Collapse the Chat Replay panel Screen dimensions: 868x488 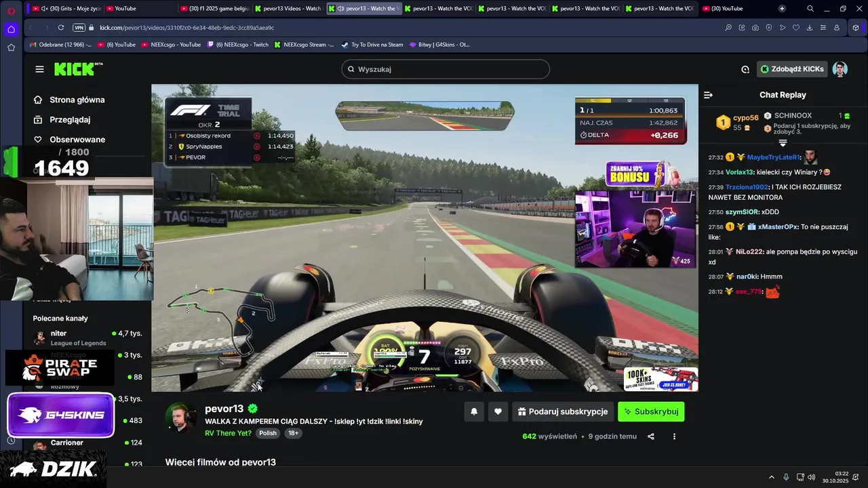[708, 95]
